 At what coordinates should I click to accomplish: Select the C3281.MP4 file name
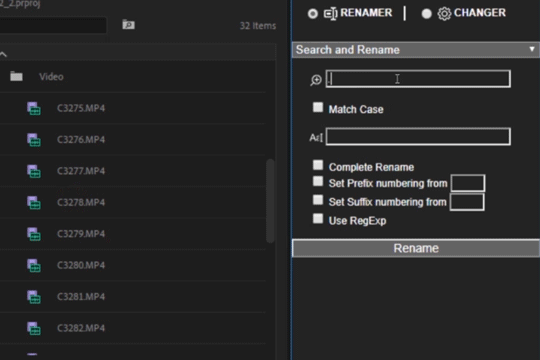[x=81, y=297]
